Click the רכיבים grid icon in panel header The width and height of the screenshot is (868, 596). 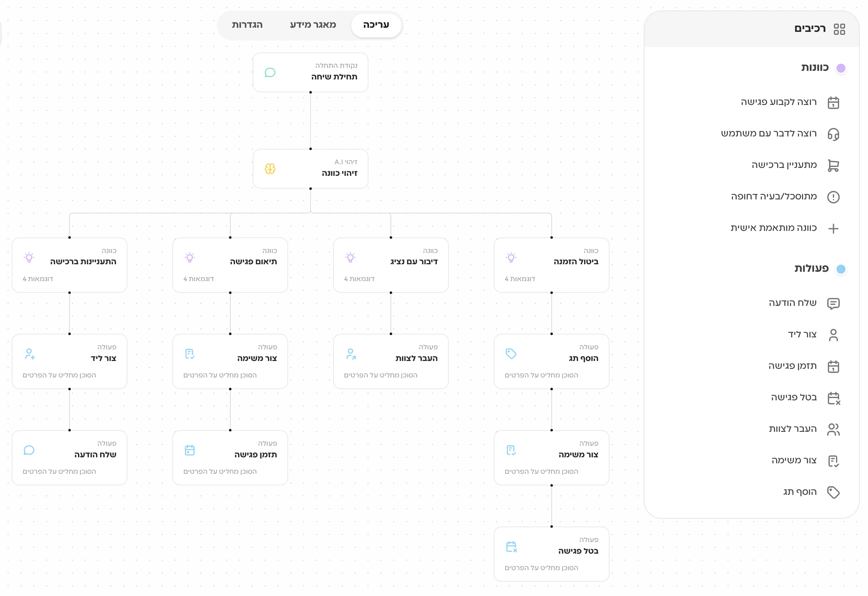click(839, 29)
